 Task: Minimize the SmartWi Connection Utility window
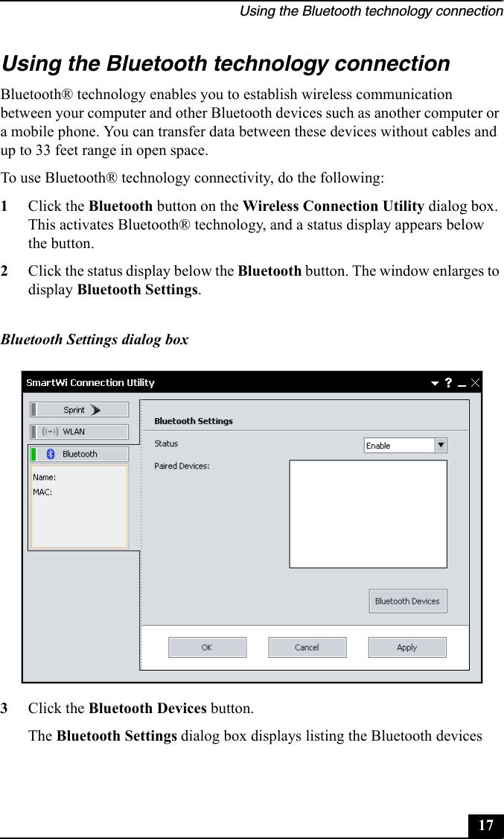(462, 385)
